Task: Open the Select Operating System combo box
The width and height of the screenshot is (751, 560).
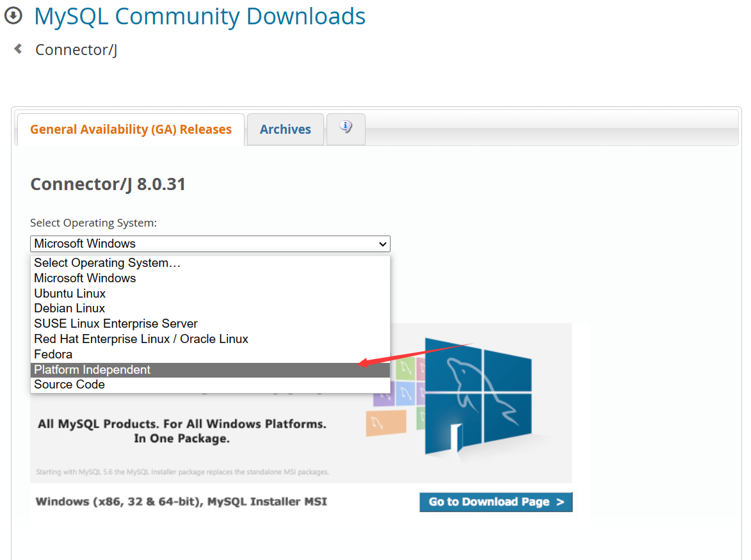Action: [x=210, y=244]
